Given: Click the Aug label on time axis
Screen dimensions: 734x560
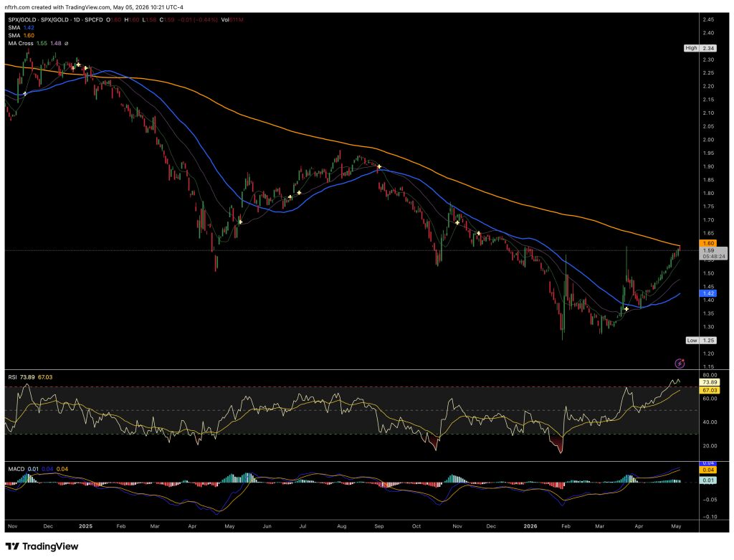Looking at the screenshot, I should [342, 526].
